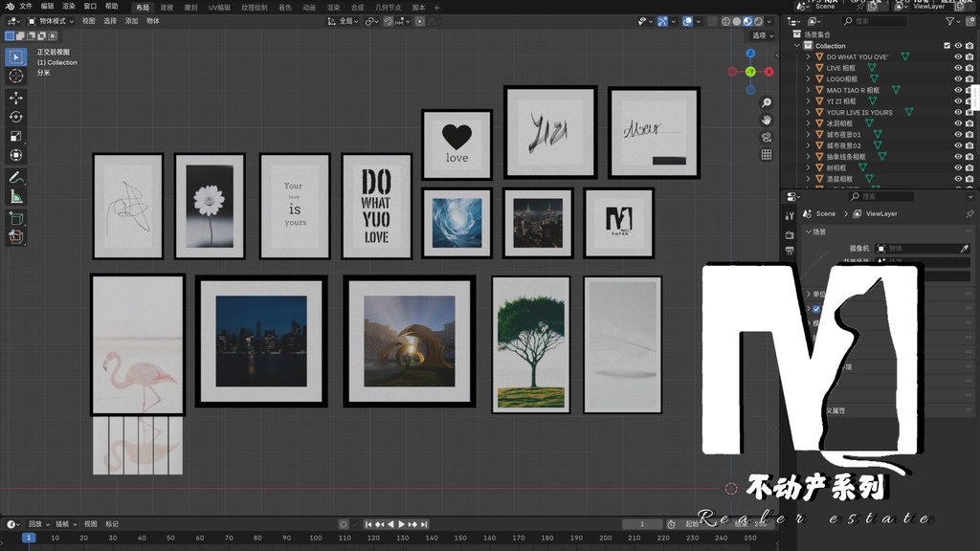980x551 pixels.
Task: Open the 窗口 menu
Action: (90, 7)
